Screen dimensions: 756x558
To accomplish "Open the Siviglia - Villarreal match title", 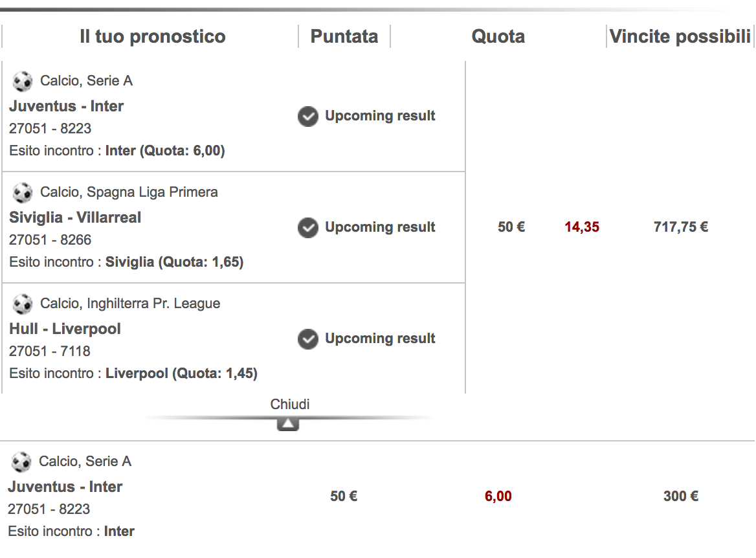I will point(75,218).
